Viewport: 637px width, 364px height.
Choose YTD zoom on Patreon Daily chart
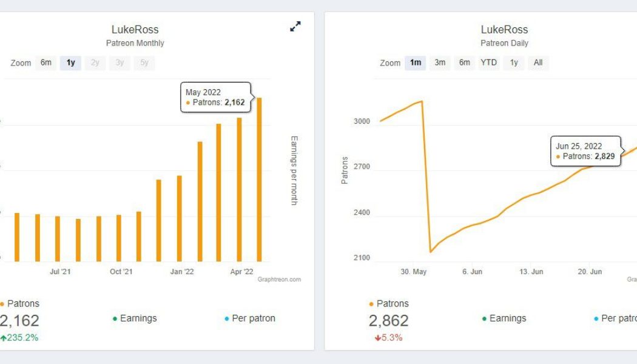click(489, 62)
